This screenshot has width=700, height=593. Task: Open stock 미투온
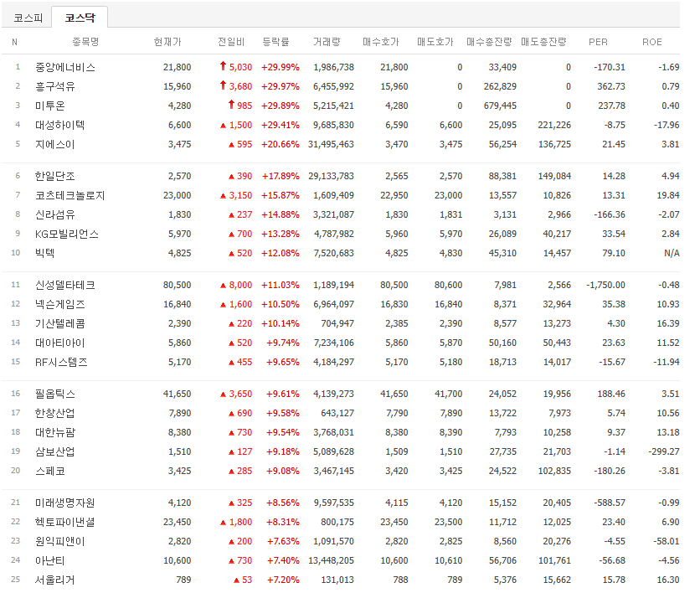(50, 106)
